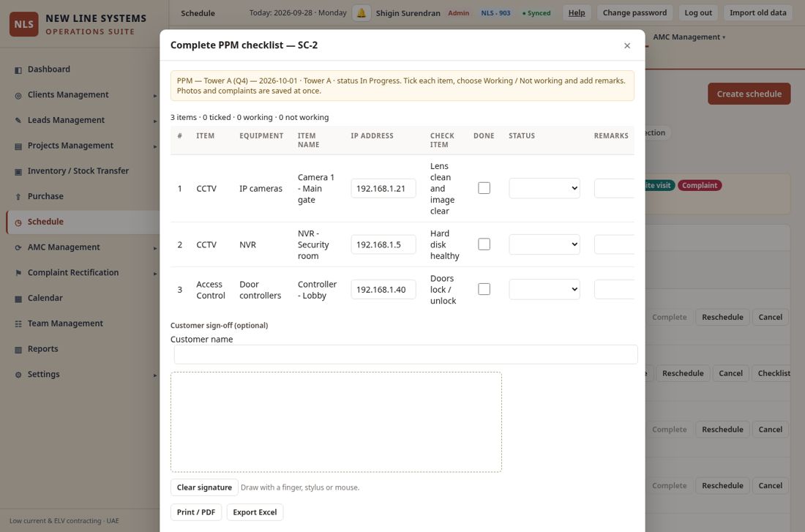Click the Settings gear icon in sidebar
This screenshot has width=805, height=532.
[x=18, y=375]
